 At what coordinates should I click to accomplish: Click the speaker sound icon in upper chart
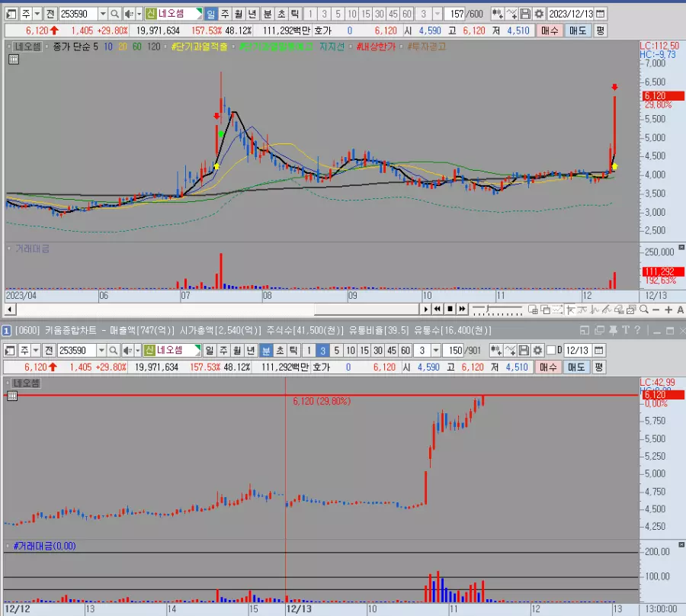point(129,14)
